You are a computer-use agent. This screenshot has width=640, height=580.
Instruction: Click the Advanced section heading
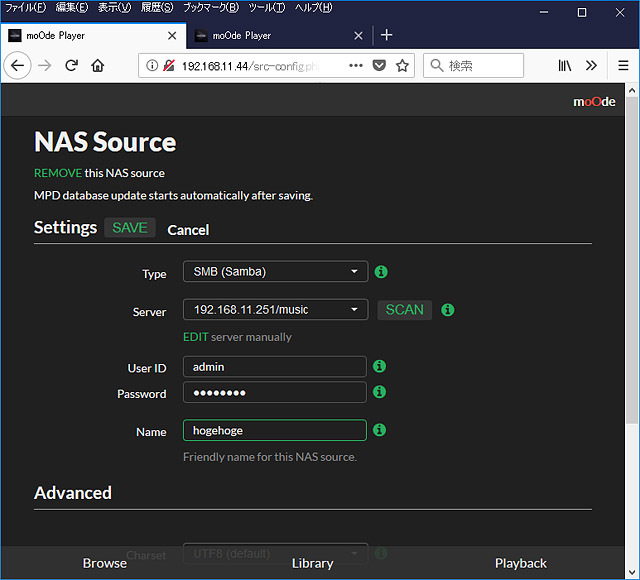click(73, 493)
